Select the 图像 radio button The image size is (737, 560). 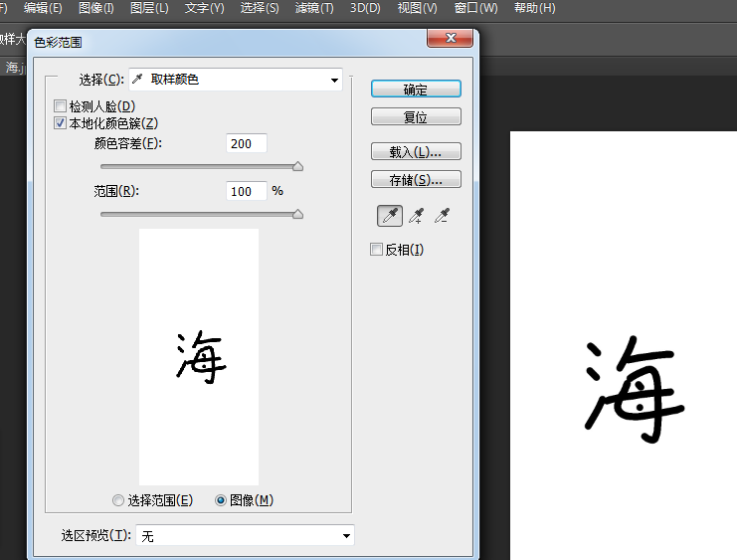(221, 500)
